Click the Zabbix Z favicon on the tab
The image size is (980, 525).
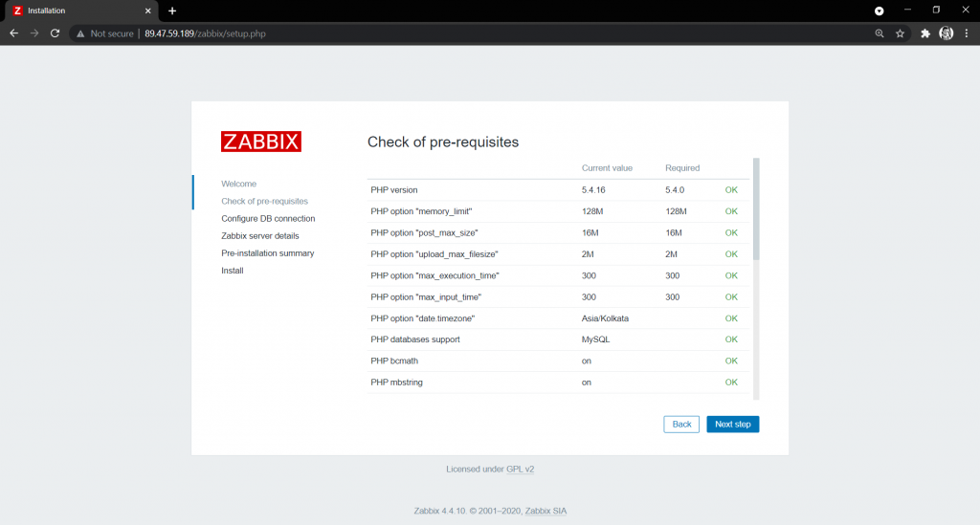(17, 11)
